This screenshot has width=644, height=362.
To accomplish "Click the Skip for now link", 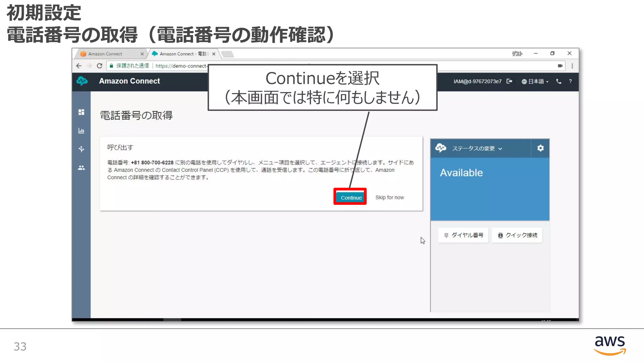I will click(390, 197).
